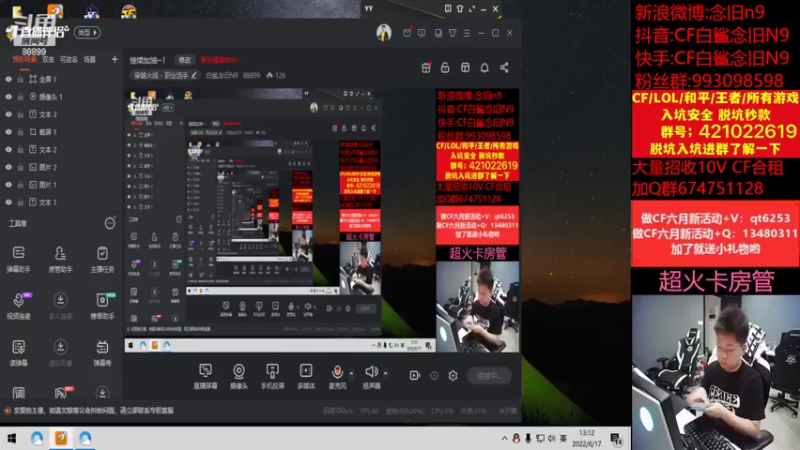The height and width of the screenshot is (450, 800).
Task: Mute the 麦克风 microphone
Action: [337, 377]
